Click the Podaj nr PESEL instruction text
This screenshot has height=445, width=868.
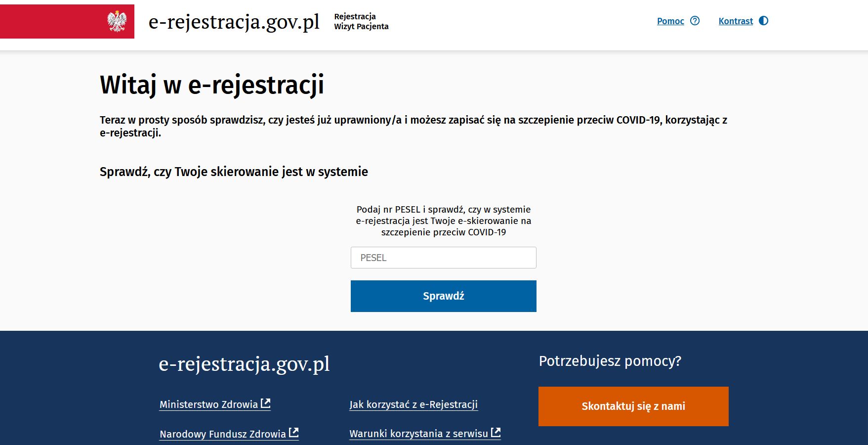[x=444, y=221]
